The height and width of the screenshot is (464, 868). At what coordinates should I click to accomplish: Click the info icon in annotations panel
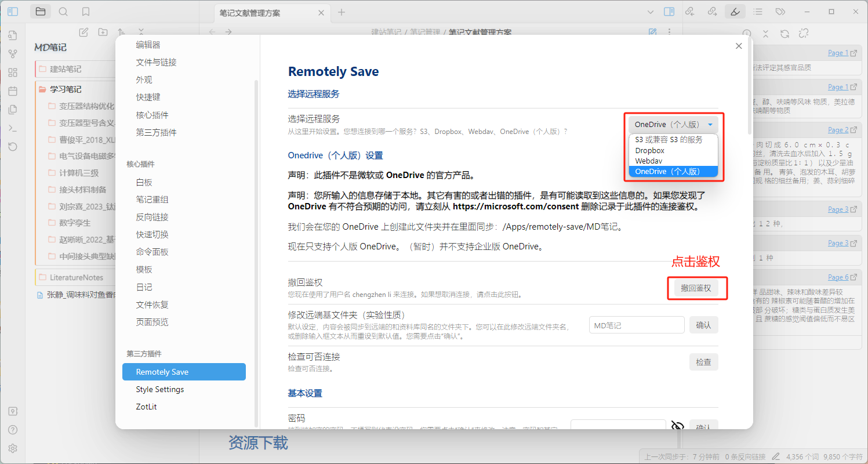[747, 34]
